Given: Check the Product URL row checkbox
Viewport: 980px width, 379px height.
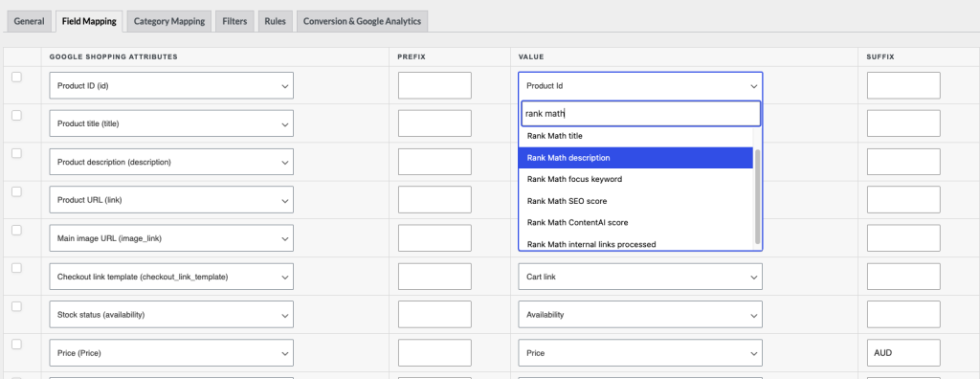Looking at the screenshot, I should [17, 191].
